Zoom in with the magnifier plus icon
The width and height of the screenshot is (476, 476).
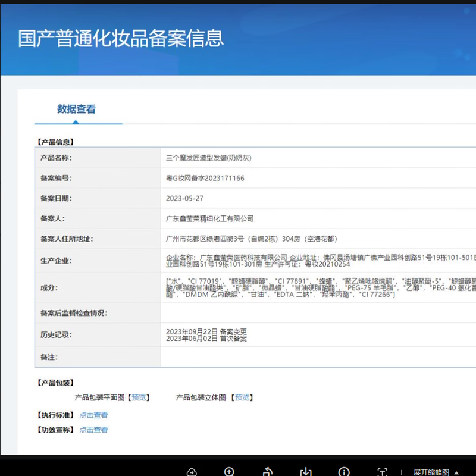tap(229, 472)
